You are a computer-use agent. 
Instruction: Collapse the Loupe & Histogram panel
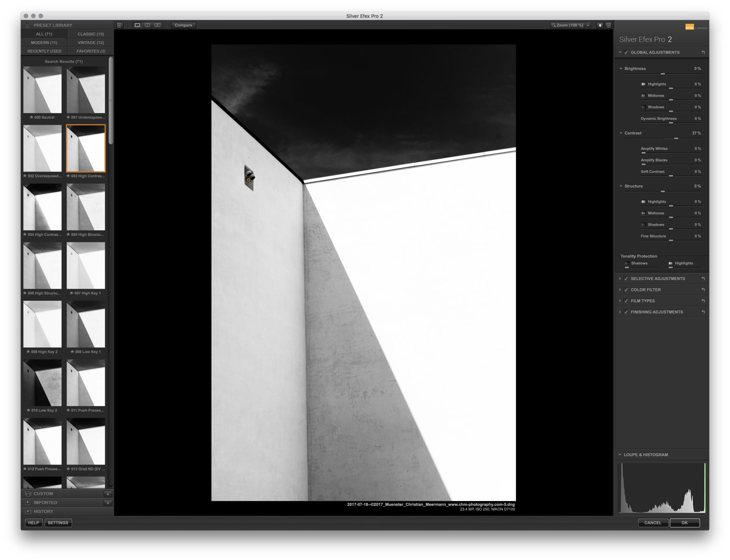[x=620, y=455]
